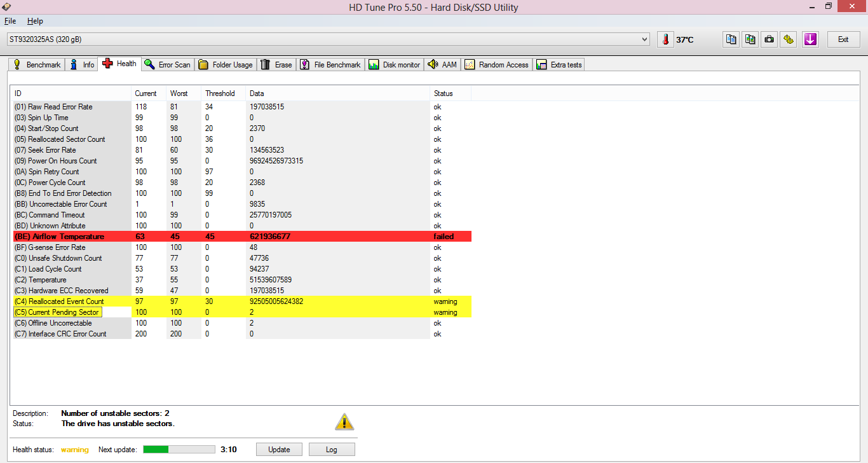Image resolution: width=868 pixels, height=463 pixels.
Task: Select the (B8) End To End Error Detection row
Action: click(x=242, y=193)
